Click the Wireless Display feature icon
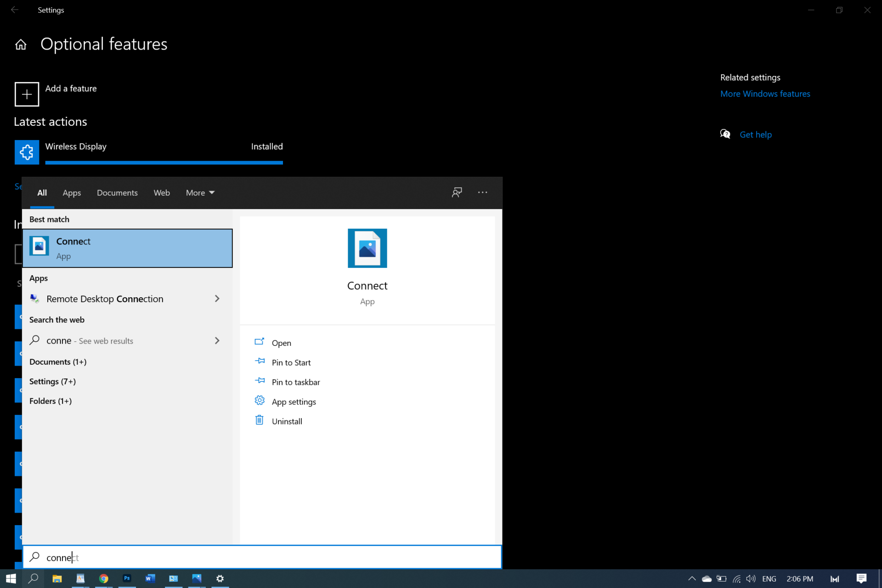The width and height of the screenshot is (882, 588). pos(26,152)
